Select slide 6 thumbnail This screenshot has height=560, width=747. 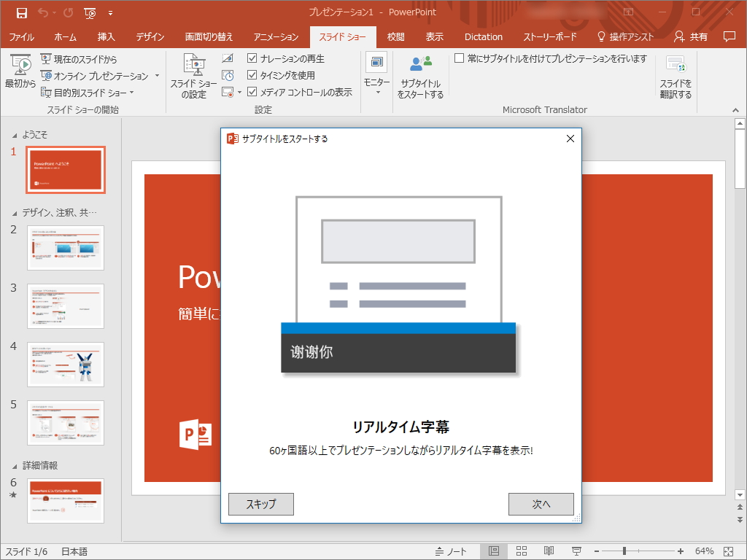66,501
